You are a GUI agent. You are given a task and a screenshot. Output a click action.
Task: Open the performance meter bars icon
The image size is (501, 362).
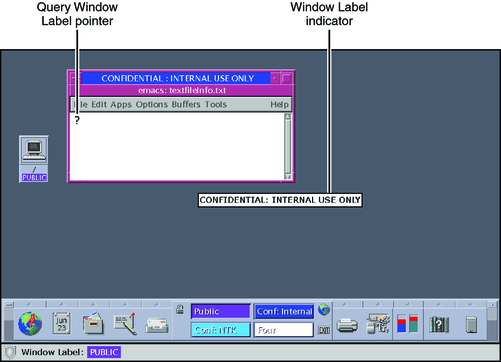point(408,323)
